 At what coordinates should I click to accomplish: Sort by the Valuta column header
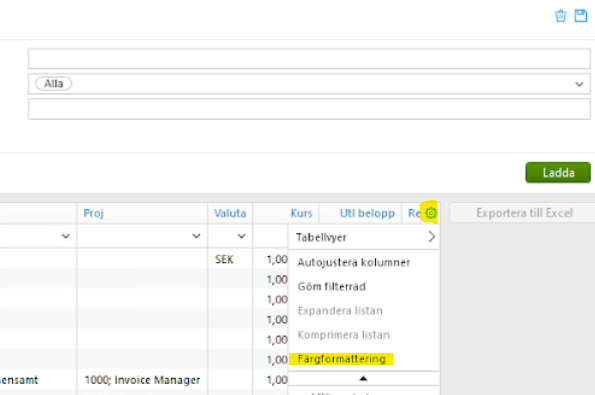click(230, 213)
